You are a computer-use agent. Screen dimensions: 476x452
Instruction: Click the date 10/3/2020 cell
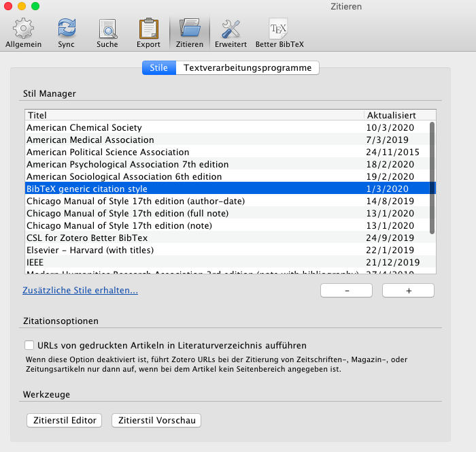tap(390, 127)
